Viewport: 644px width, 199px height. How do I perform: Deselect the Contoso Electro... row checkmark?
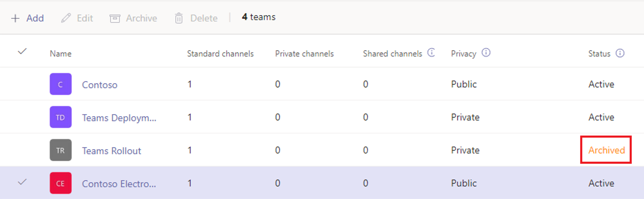click(x=22, y=182)
